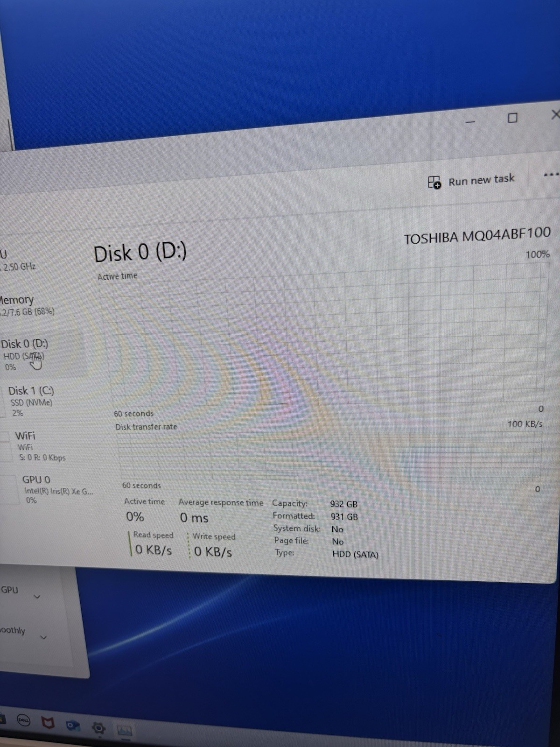Click the Average response time 0 ms value
This screenshot has height=747, width=560.
(194, 518)
